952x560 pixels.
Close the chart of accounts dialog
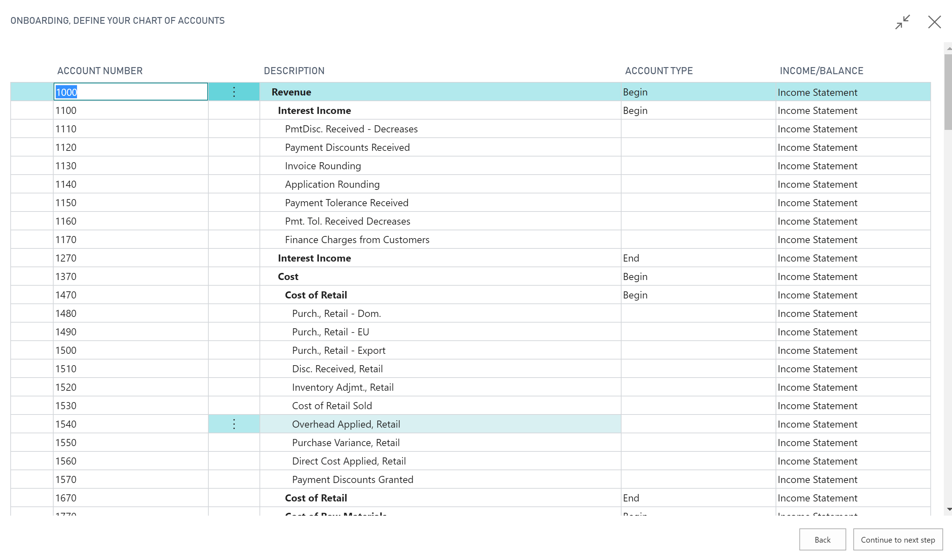coord(935,22)
